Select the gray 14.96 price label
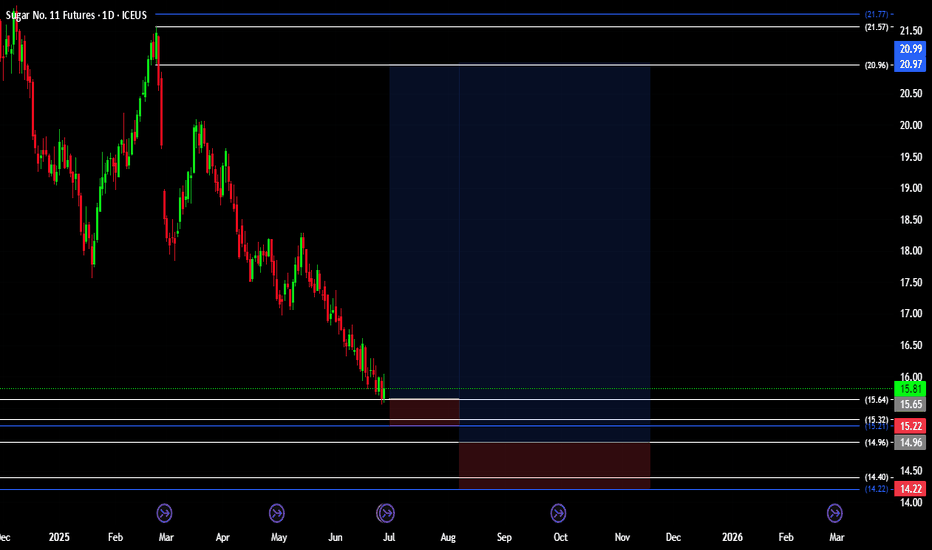Viewport: 932px width, 550px height. 910,442
